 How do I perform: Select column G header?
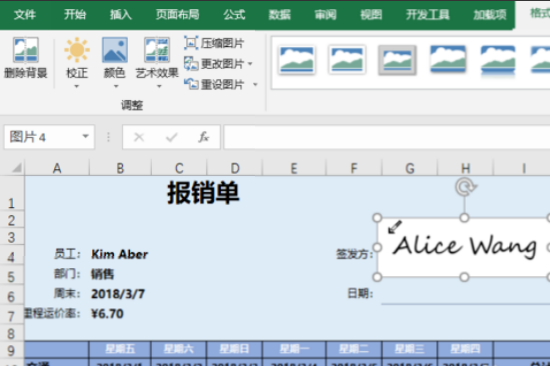click(x=410, y=168)
